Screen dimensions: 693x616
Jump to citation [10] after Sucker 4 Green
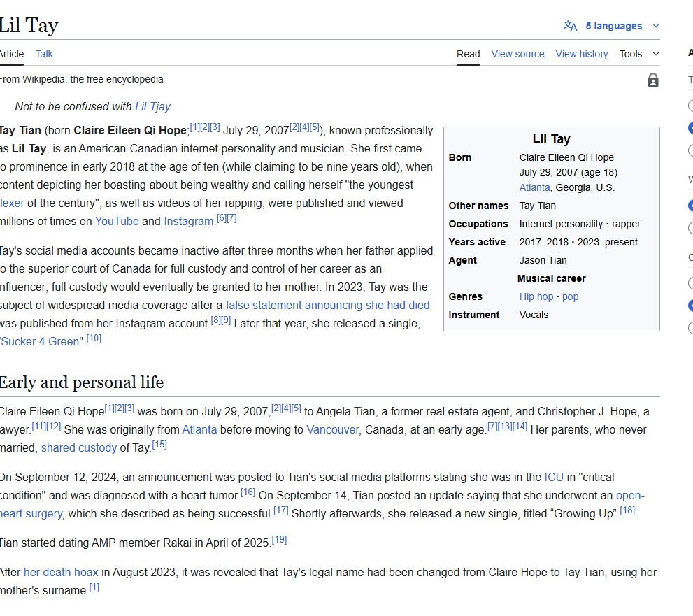(94, 338)
